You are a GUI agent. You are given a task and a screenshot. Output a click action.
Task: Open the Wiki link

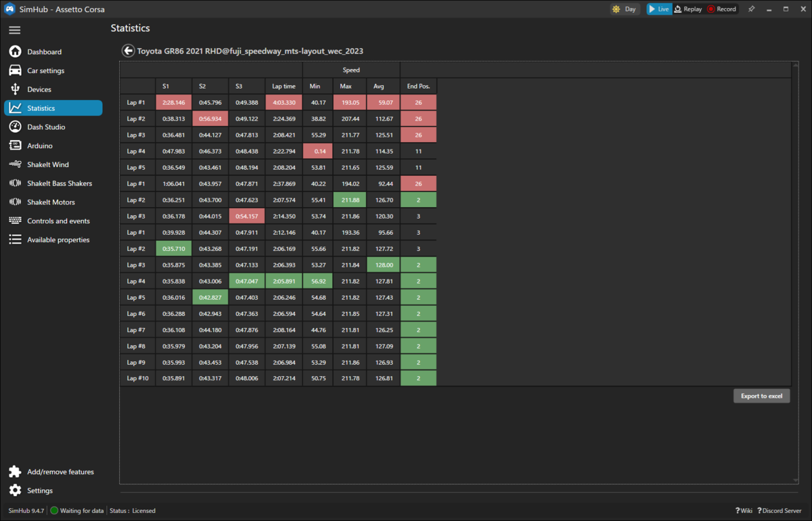[744, 511]
